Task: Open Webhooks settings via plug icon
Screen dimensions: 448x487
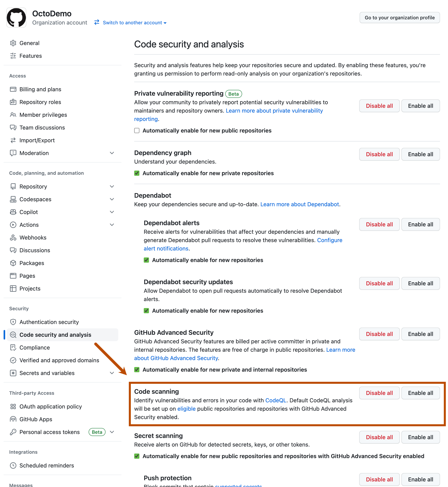Action: coord(13,237)
